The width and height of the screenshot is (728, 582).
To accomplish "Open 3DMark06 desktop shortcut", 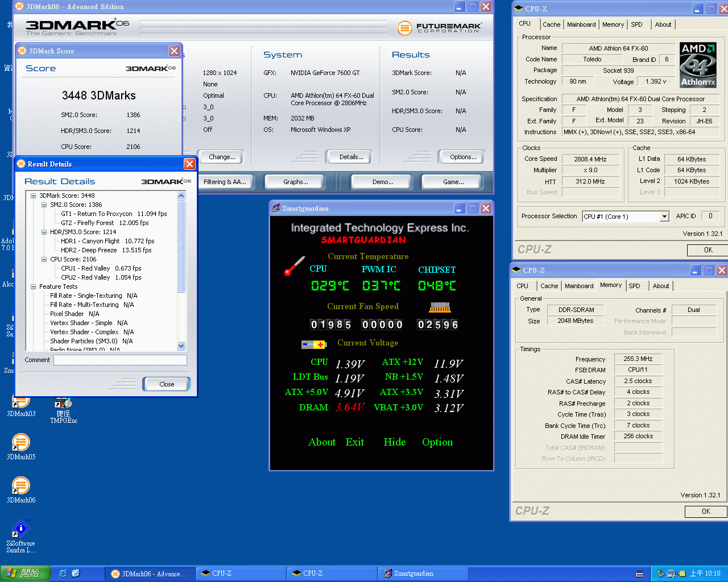I will (x=21, y=489).
